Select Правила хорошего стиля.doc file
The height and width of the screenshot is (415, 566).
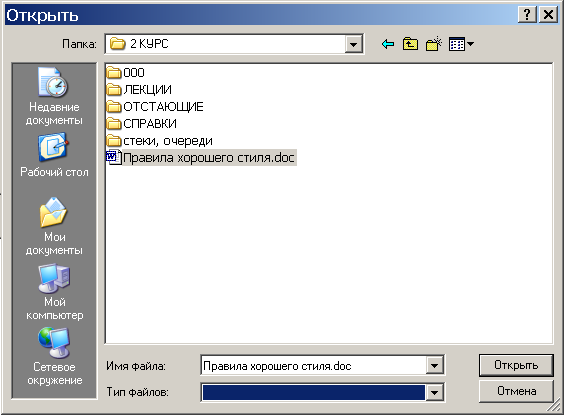coord(201,158)
